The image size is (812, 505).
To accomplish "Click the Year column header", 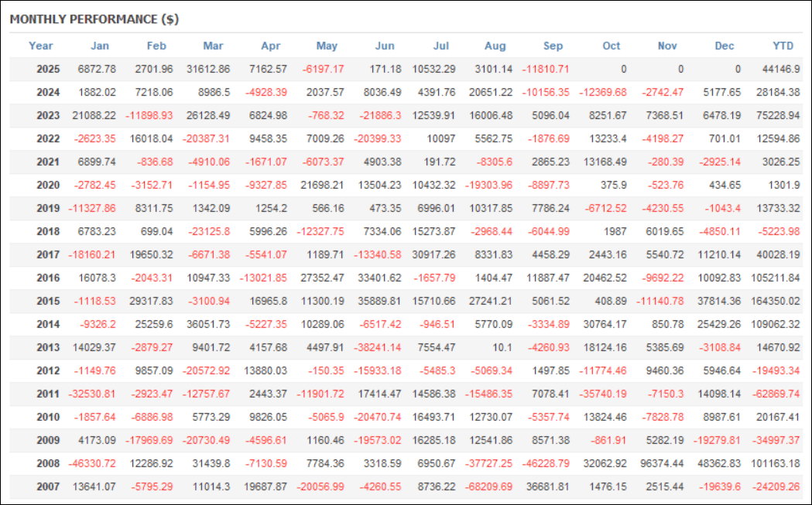I will [x=40, y=46].
